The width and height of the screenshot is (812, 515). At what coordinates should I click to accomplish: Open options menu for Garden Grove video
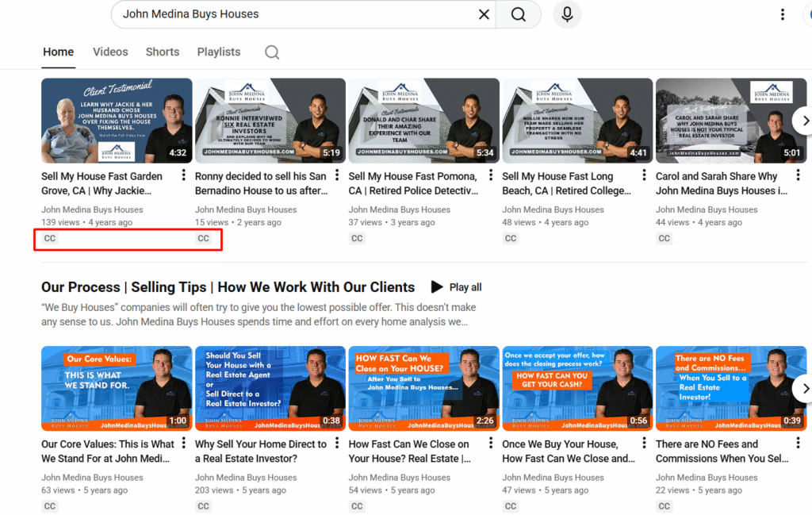click(x=184, y=175)
